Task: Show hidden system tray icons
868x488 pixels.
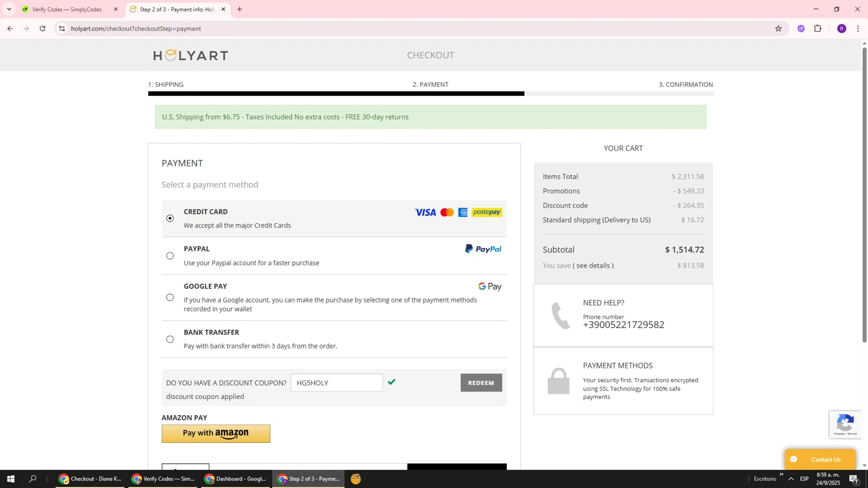Action: pyautogui.click(x=791, y=479)
